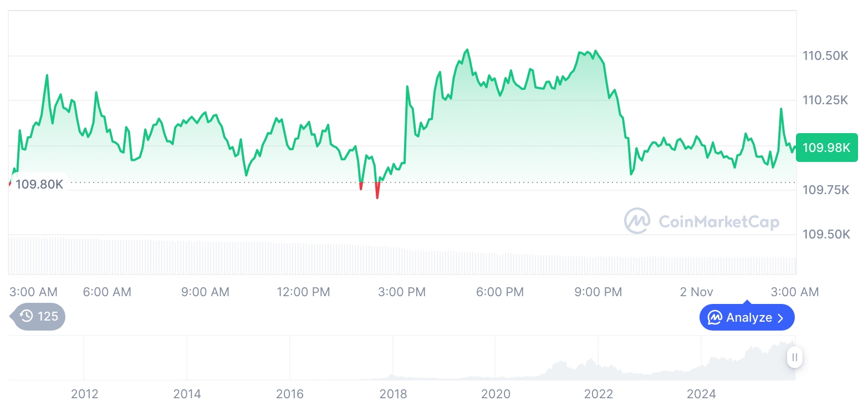The image size is (868, 406).
Task: Select the 2016 marker on overview timeline
Action: [x=290, y=394]
